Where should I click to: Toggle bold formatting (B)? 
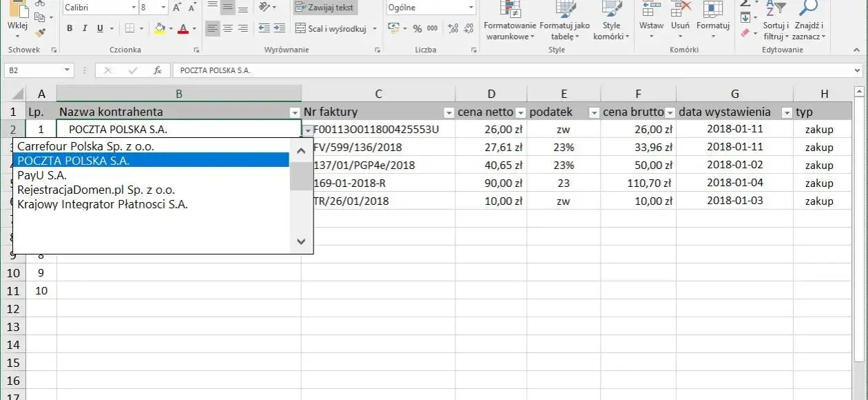click(x=70, y=29)
